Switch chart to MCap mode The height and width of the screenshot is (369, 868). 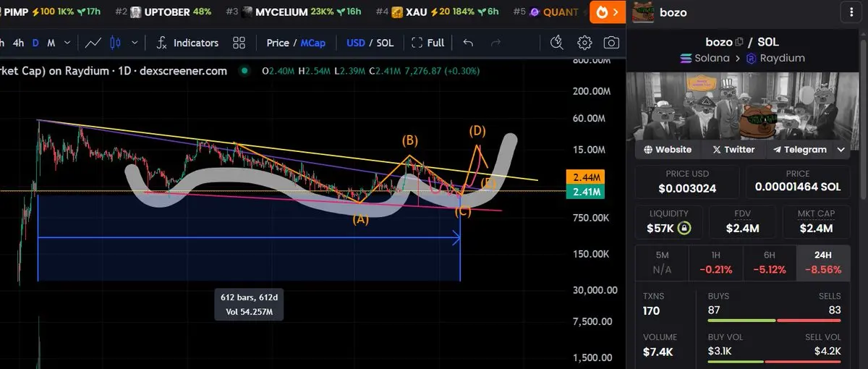tap(312, 43)
